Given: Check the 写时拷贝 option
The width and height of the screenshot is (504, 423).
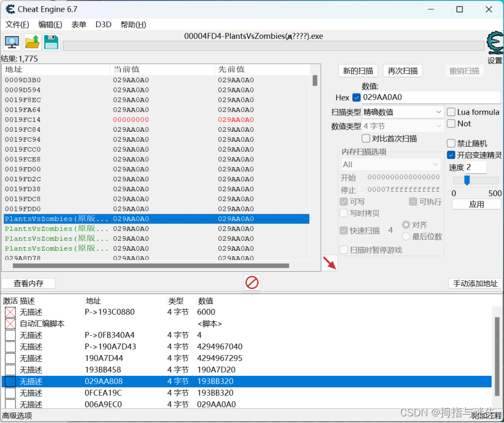Looking at the screenshot, I should click(x=343, y=213).
